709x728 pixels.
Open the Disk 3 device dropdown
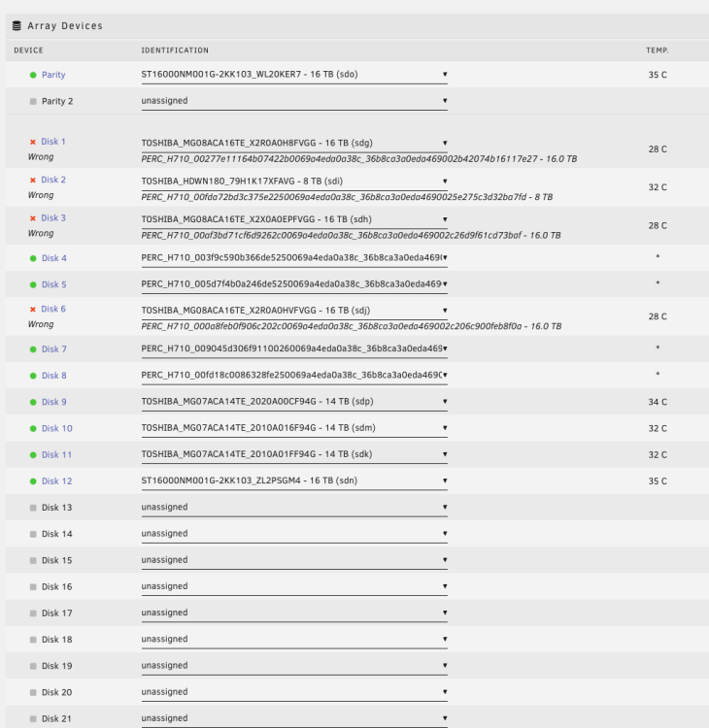[x=294, y=219]
